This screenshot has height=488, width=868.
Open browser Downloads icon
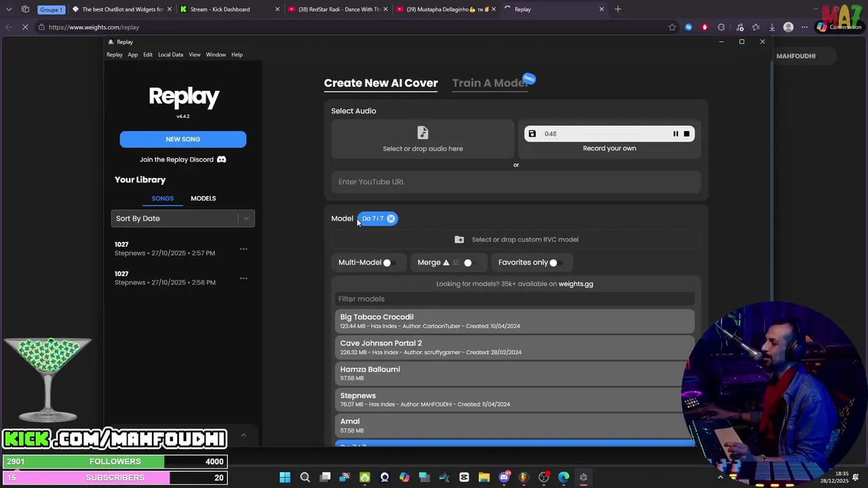coord(772,27)
